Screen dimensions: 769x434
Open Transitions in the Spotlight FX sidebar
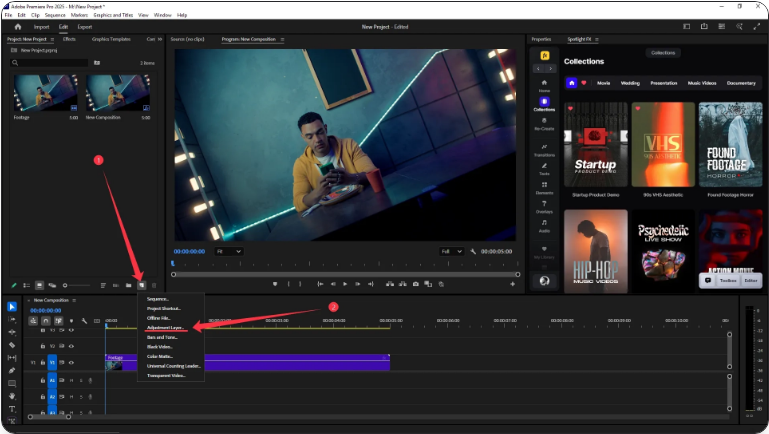pos(544,149)
